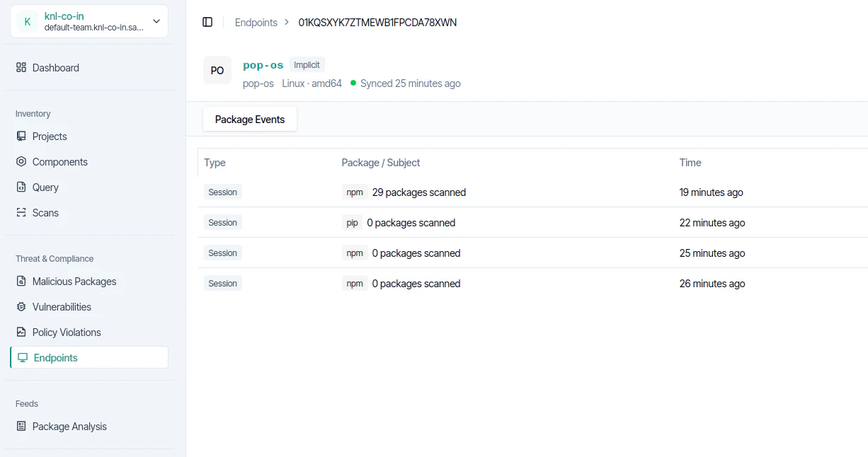Click the Implicit badge
868x457 pixels.
pos(307,65)
